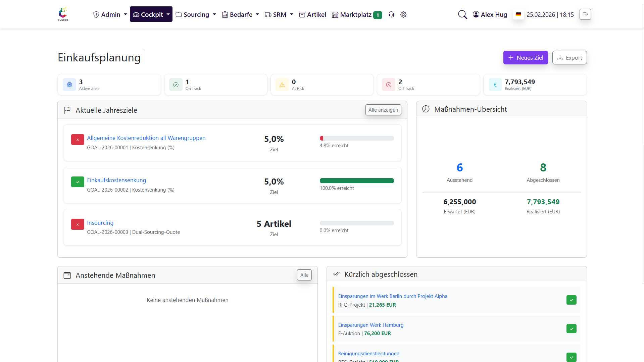Open the headset support icon
The image size is (644, 362).
(391, 14)
